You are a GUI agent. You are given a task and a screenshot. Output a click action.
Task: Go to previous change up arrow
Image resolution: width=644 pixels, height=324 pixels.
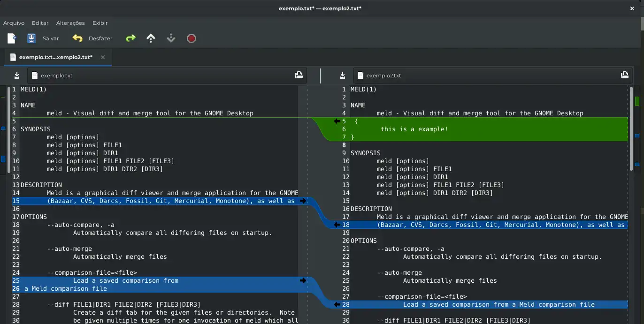[x=151, y=38]
